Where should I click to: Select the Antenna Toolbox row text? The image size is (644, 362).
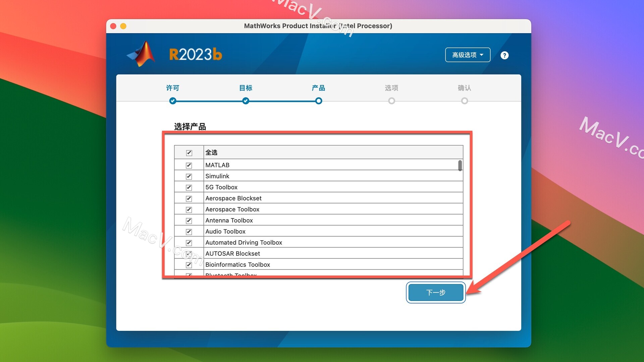pyautogui.click(x=229, y=220)
